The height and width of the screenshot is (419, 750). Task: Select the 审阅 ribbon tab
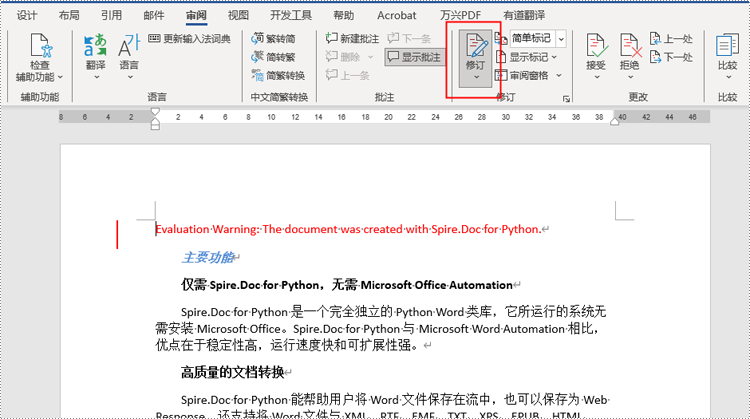[x=196, y=15]
